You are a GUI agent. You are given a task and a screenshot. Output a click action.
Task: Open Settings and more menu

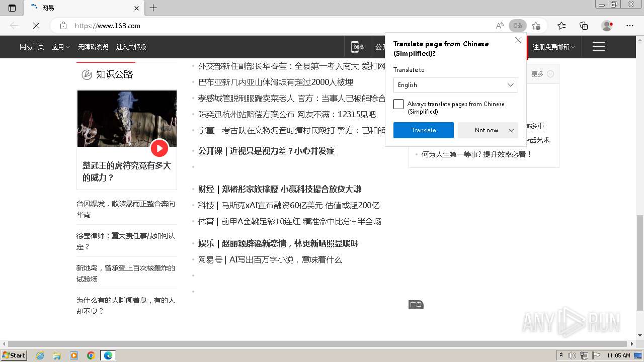click(630, 26)
